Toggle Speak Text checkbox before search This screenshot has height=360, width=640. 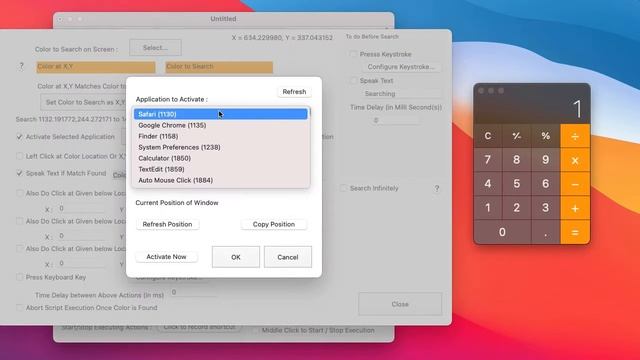tap(353, 80)
